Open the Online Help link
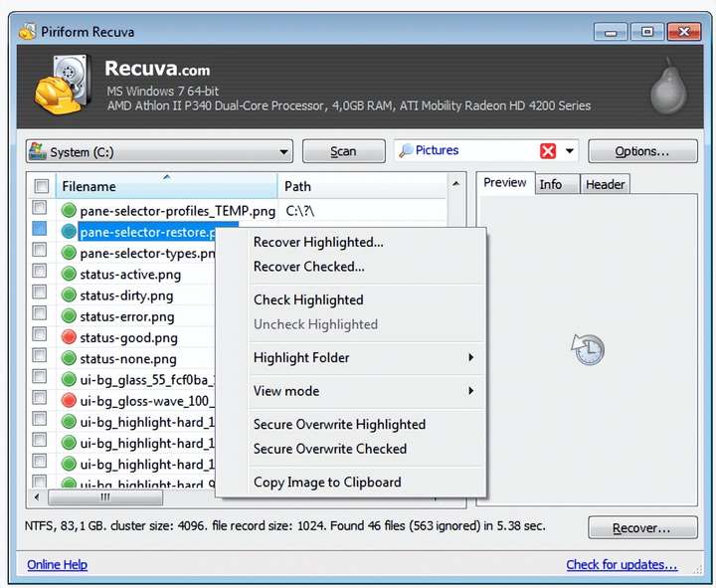 57,565
